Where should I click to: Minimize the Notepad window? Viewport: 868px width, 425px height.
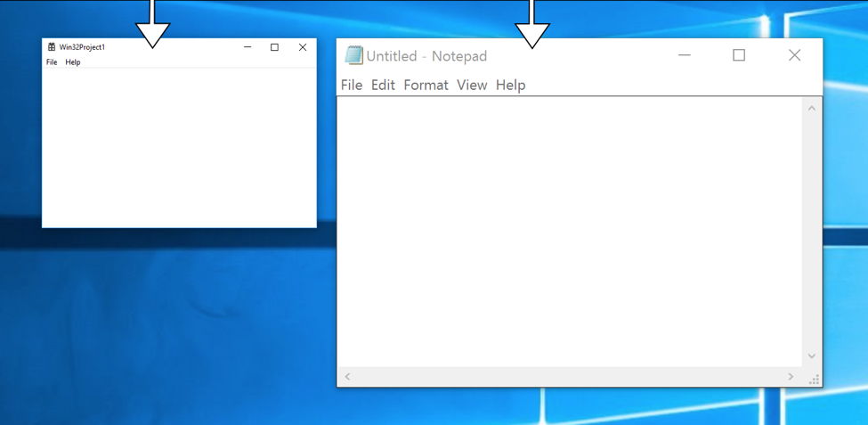(685, 55)
